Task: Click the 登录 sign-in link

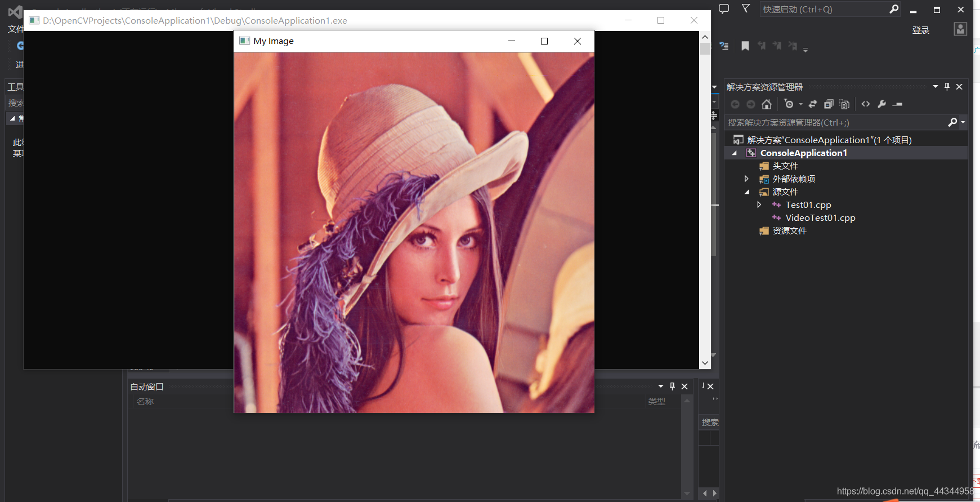Action: point(921,30)
